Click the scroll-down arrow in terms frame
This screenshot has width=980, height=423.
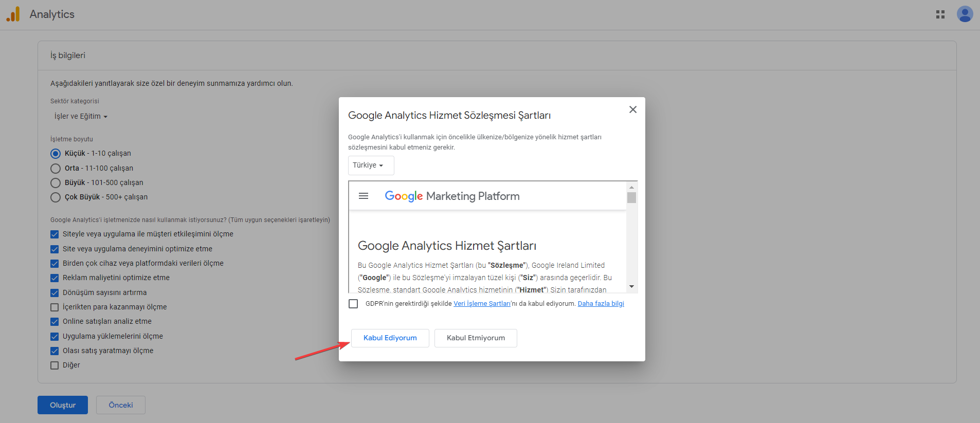632,286
